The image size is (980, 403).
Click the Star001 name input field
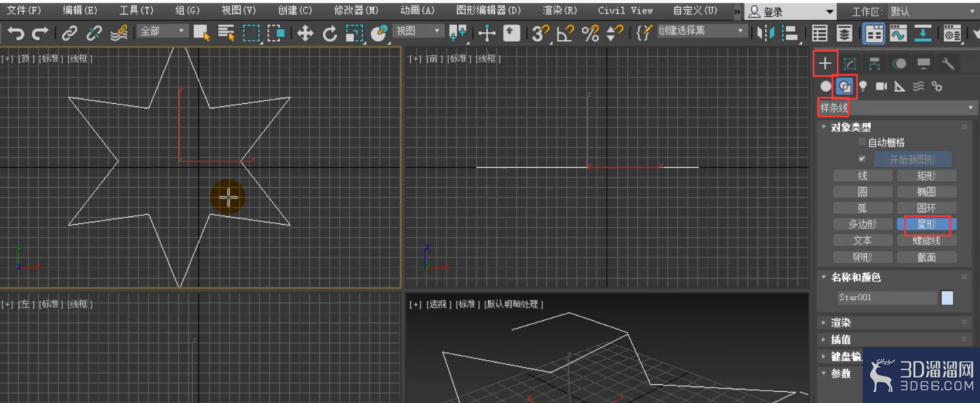887,297
